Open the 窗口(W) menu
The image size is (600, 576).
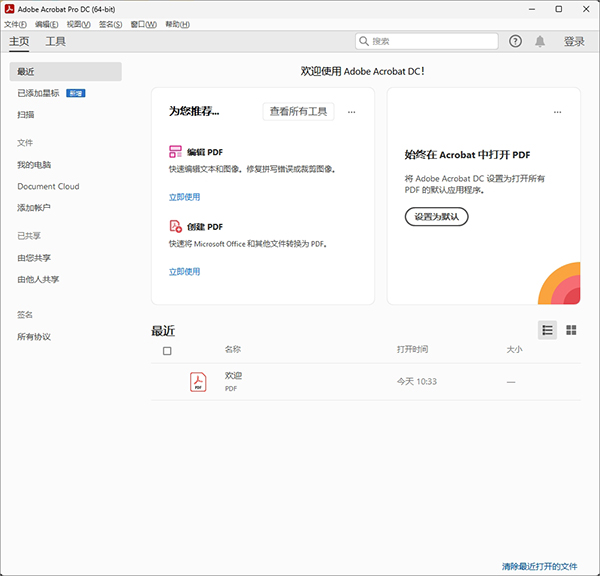pyautogui.click(x=143, y=24)
